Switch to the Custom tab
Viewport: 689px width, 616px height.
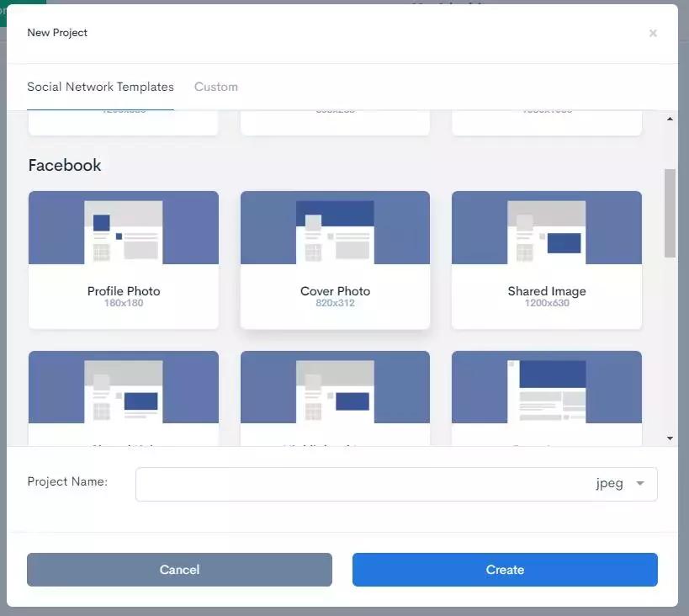[215, 87]
